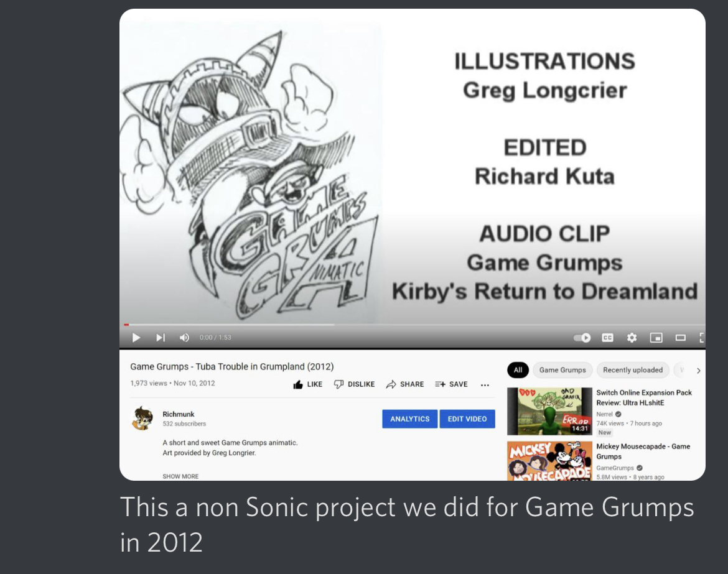Click the Art provided by Greg Longrier line
This screenshot has width=728, height=574.
click(209, 453)
